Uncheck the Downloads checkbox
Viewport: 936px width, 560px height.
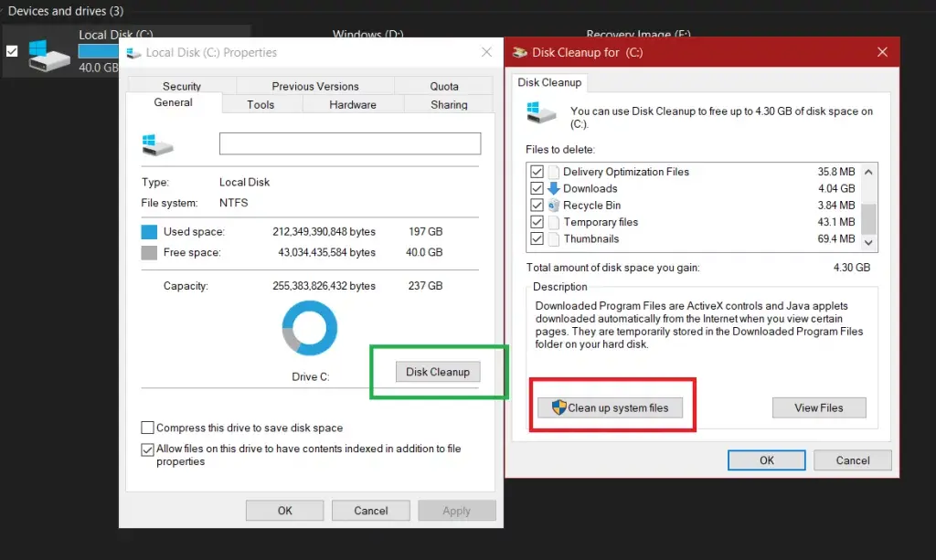537,188
